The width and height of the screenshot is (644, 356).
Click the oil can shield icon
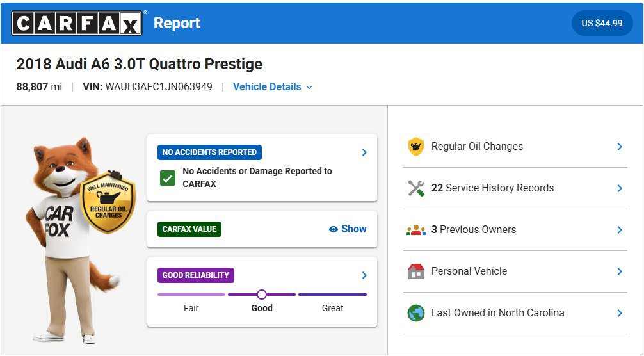[x=416, y=147]
